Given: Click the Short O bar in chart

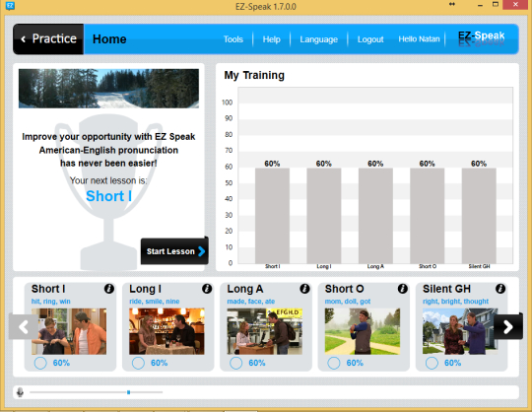Looking at the screenshot, I should tap(428, 216).
